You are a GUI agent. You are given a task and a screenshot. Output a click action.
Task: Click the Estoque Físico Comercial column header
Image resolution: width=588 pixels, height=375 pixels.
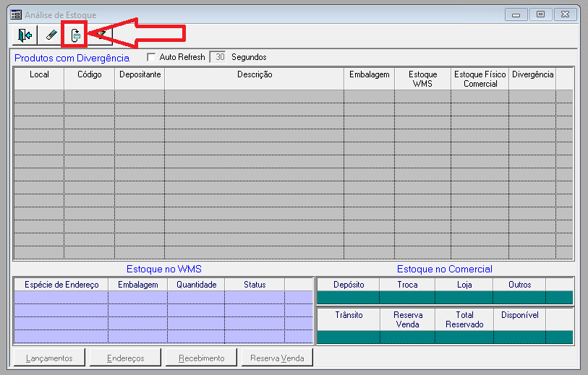pyautogui.click(x=480, y=79)
